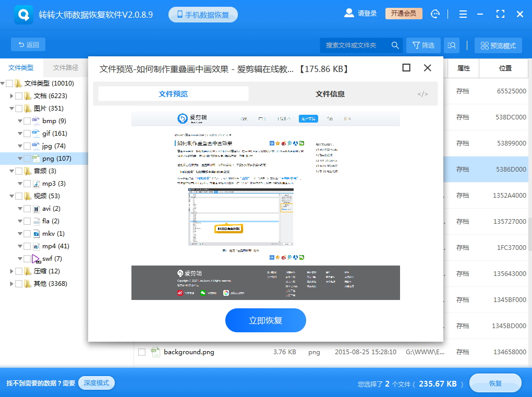
Task: Expand the 文档 (6223) tree node
Action: coord(11,95)
